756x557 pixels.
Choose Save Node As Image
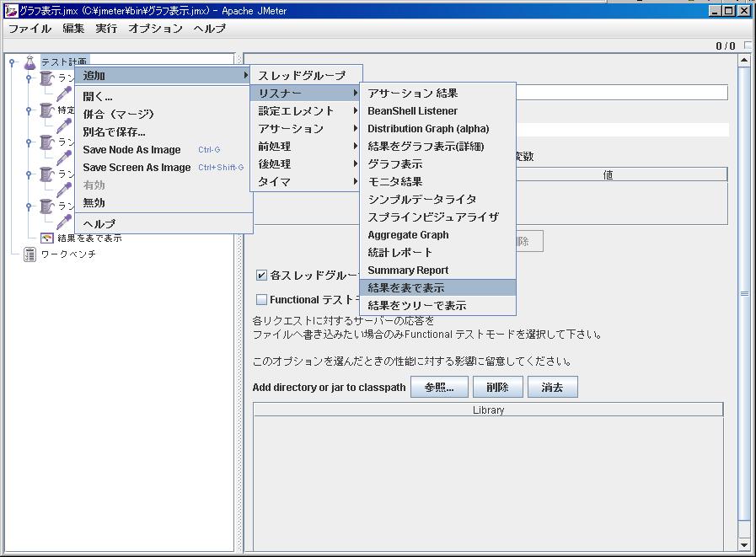coord(164,149)
